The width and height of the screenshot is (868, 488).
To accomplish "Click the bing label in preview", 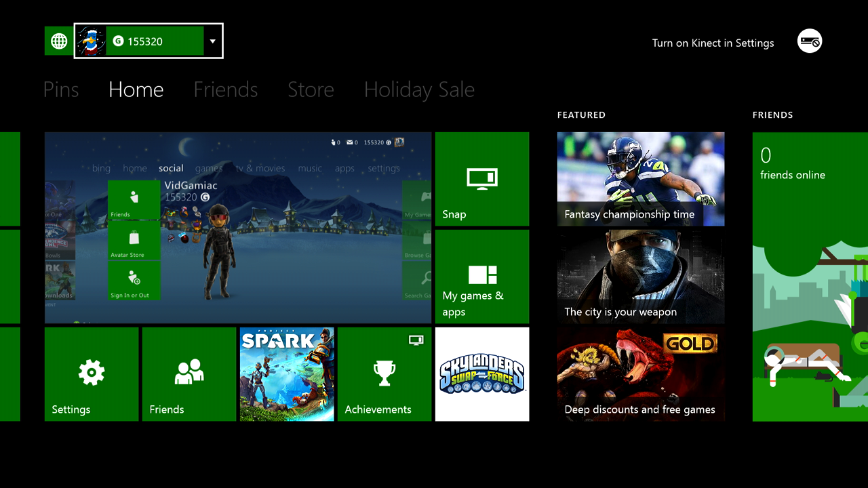I will click(x=101, y=169).
